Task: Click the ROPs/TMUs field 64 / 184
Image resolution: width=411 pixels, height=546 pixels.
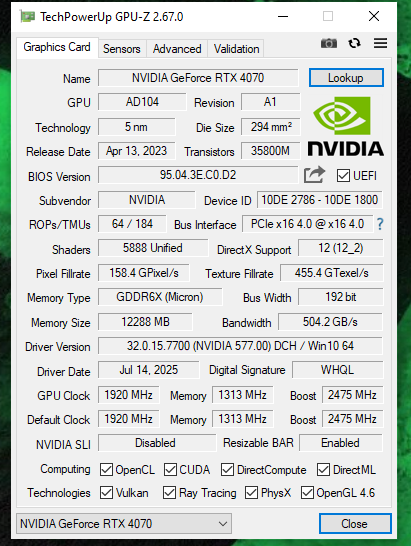Action: click(132, 224)
